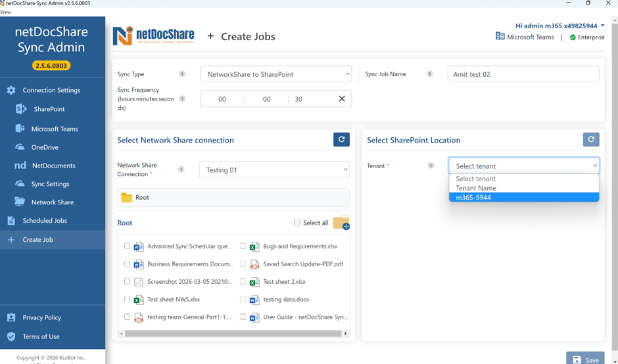
Task: Click the Microsoft Teams sidebar icon
Action: (x=20, y=128)
